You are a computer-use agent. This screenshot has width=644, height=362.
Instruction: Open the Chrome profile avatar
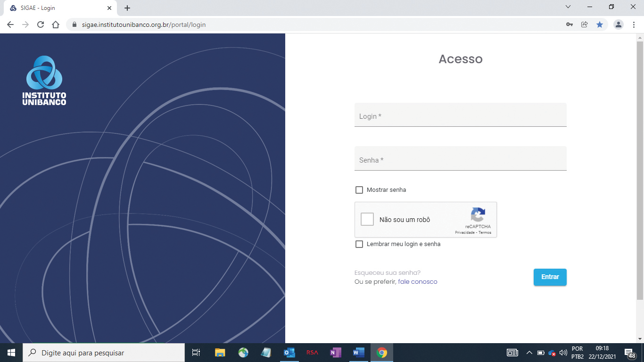coord(619,25)
